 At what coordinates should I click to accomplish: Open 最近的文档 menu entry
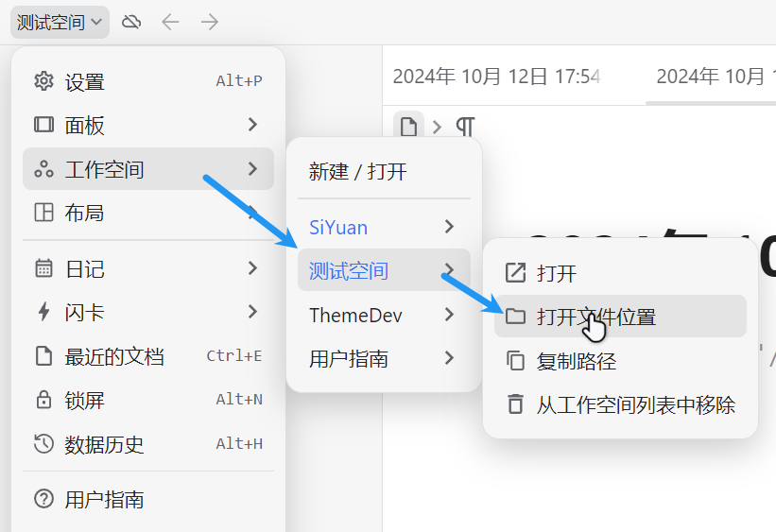[x=148, y=356]
